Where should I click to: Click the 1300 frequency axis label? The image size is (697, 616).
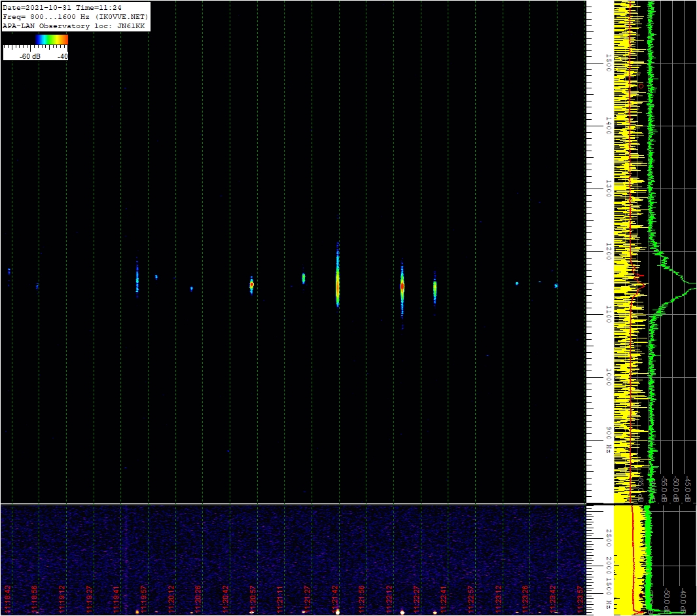(609, 189)
